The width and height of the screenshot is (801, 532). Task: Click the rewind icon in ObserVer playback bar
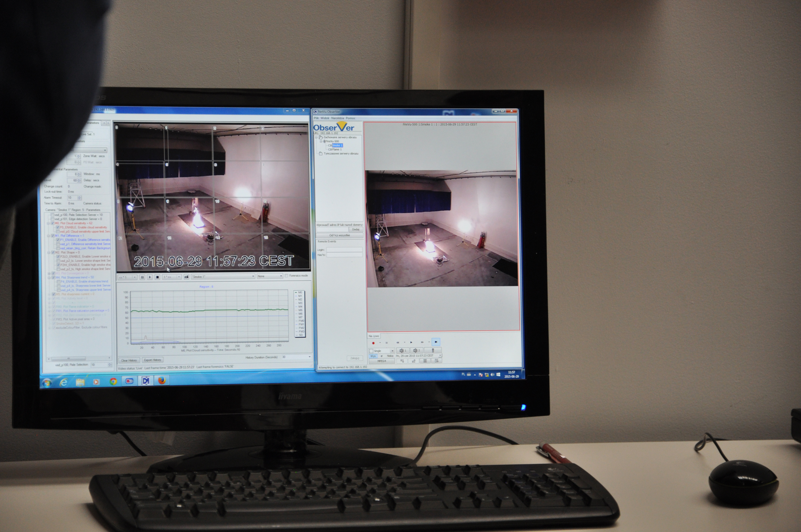398,343
